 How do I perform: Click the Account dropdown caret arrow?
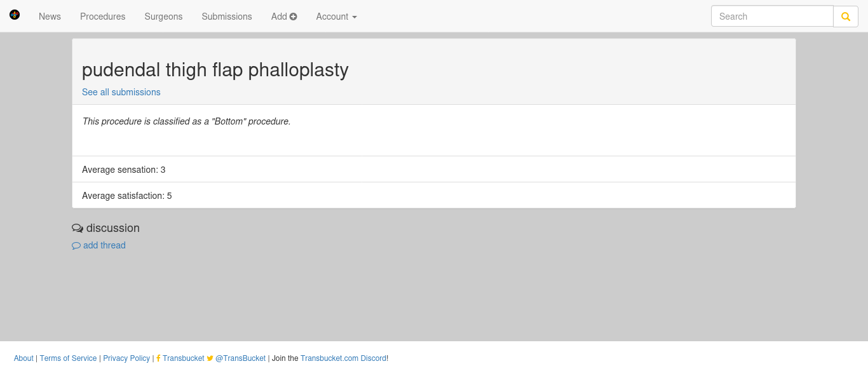click(354, 17)
